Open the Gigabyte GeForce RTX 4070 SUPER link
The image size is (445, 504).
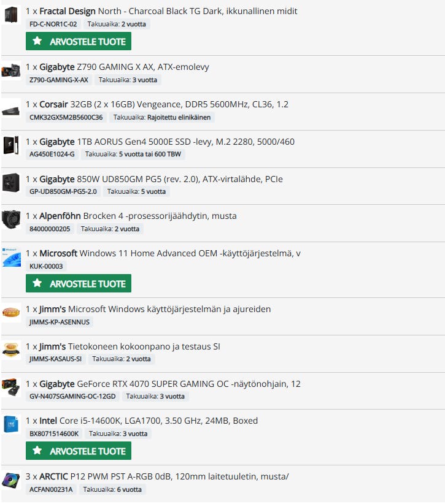pos(170,384)
